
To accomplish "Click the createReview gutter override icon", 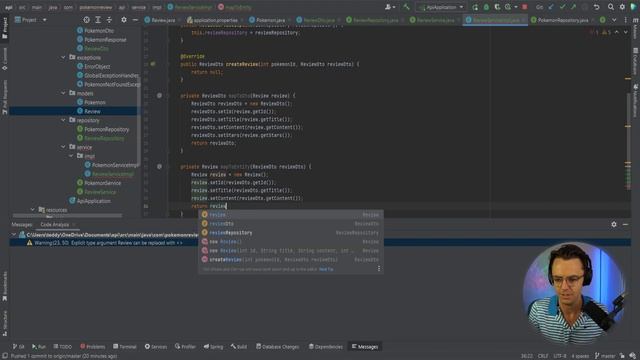I will point(153,64).
